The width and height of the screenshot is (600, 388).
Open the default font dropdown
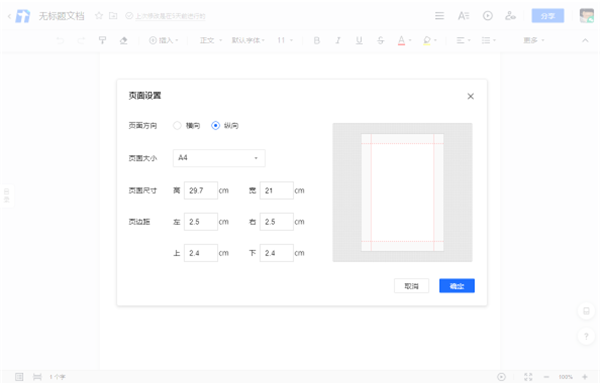click(248, 40)
